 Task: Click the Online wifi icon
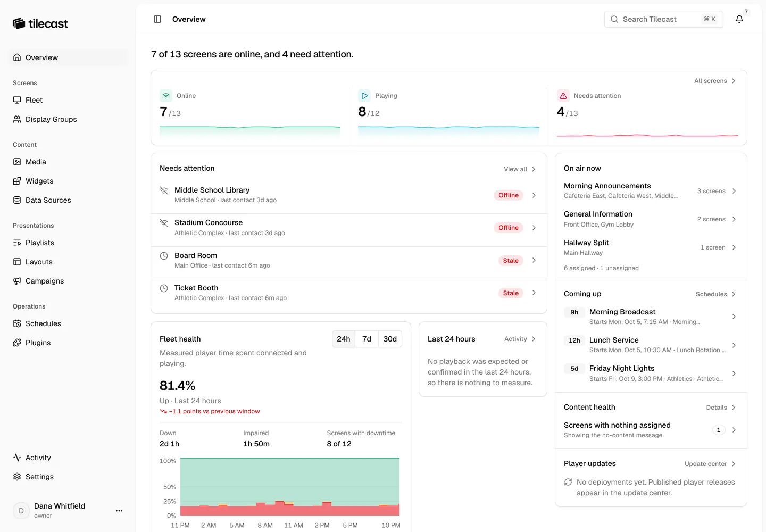(x=166, y=96)
